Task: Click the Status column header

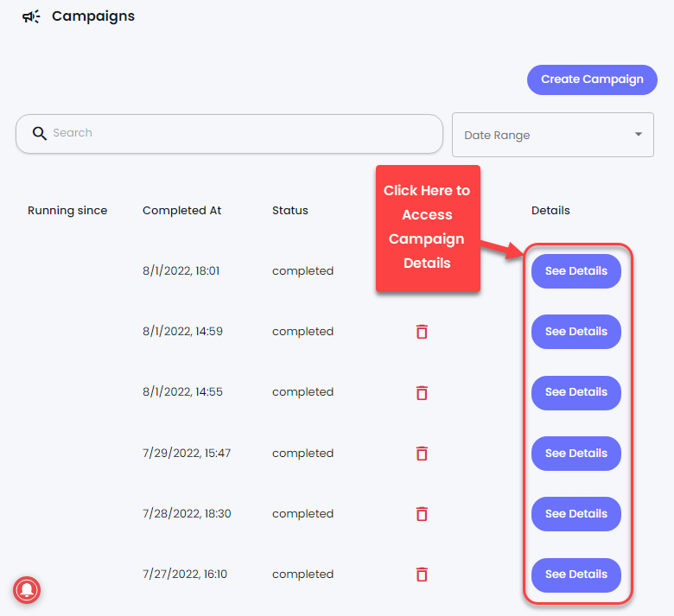Action: click(x=290, y=211)
